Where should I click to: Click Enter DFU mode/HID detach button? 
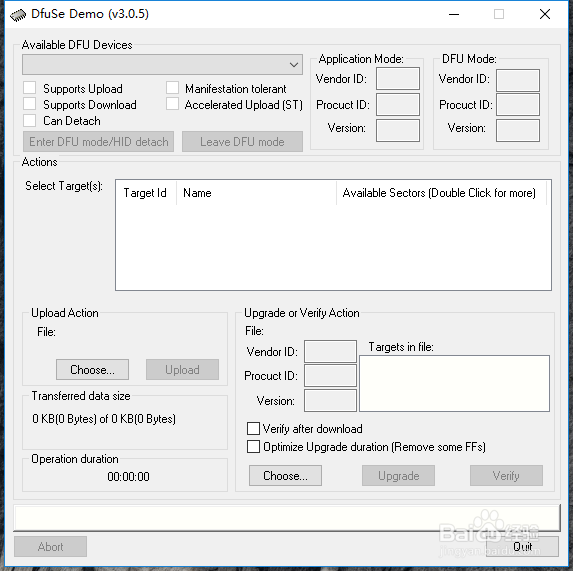coord(98,142)
